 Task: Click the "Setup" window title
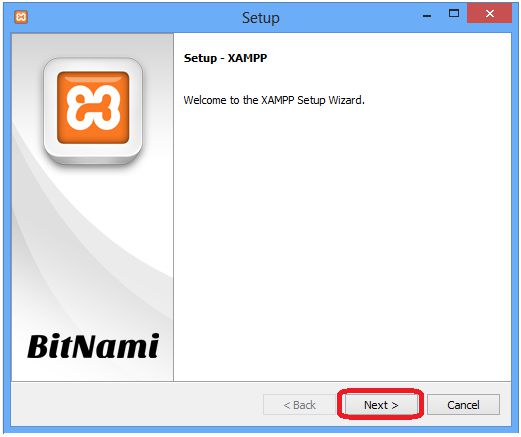261,18
